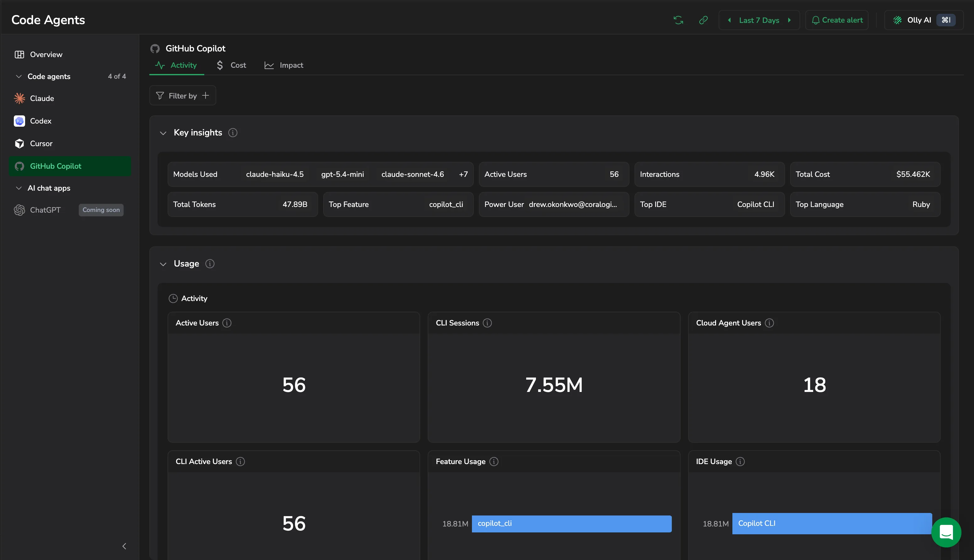Open the support chat bubble
The width and height of the screenshot is (974, 560).
coord(946,532)
